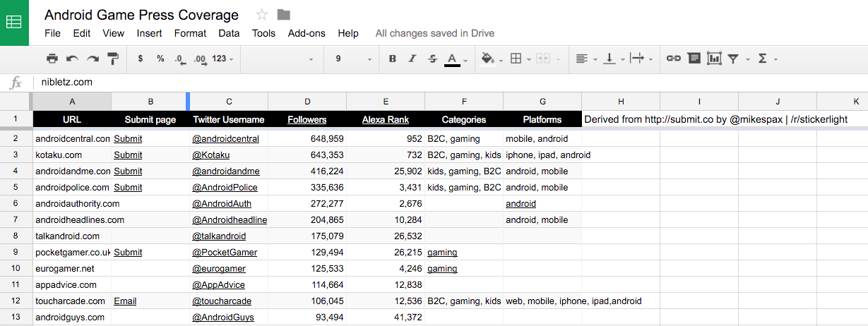Click the insert chart icon

point(714,59)
